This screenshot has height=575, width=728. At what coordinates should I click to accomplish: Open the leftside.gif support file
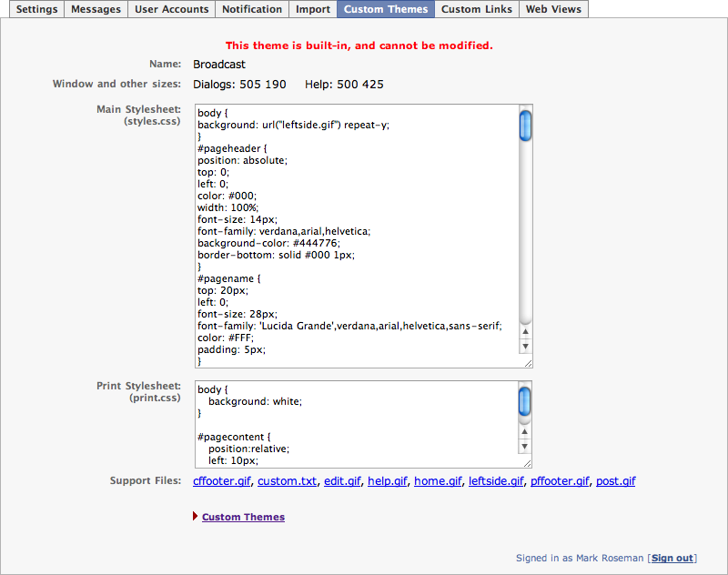pos(496,481)
